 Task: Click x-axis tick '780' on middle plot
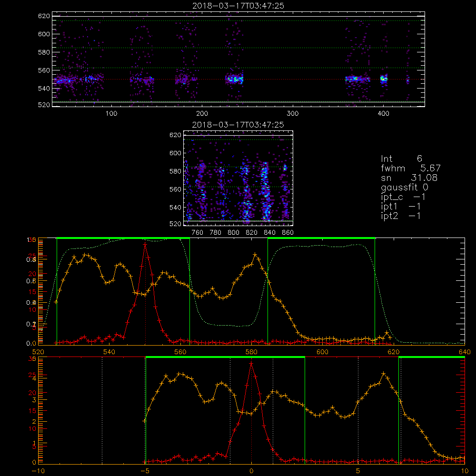tap(216, 233)
